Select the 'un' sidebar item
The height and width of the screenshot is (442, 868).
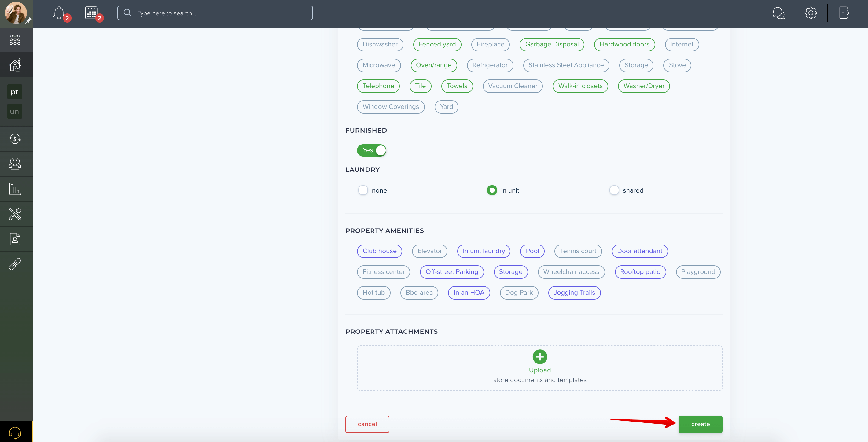tap(14, 111)
